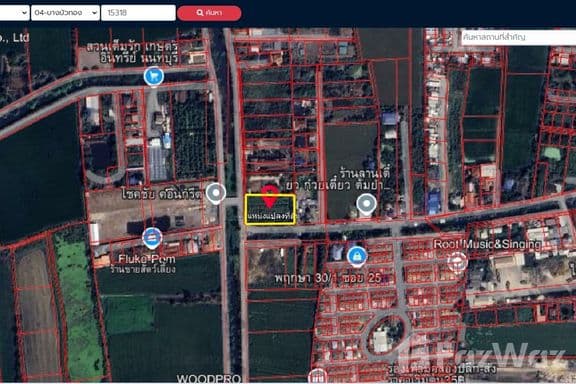Screen dimensions: 576x384
Task: Select the pet store marker near สวนเต็มรัก
Action: pyautogui.click(x=154, y=76)
